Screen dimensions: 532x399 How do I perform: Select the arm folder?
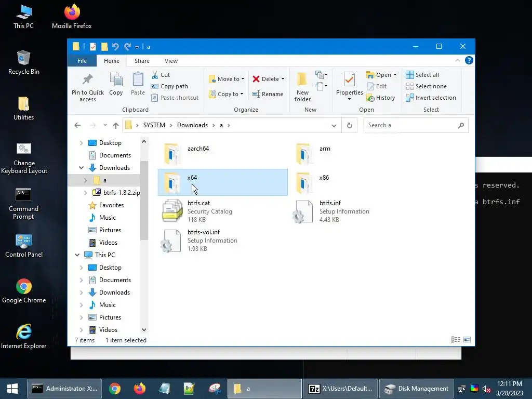[x=354, y=153]
